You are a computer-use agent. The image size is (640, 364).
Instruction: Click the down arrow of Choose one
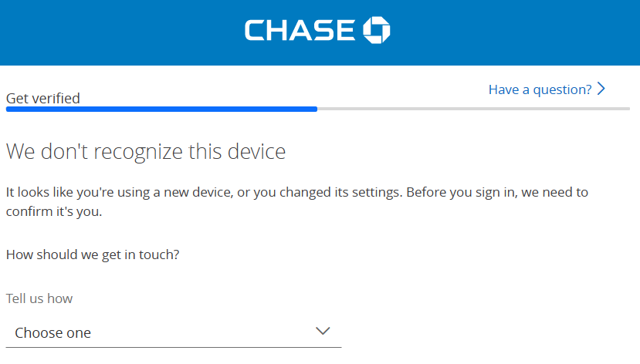coord(323,331)
